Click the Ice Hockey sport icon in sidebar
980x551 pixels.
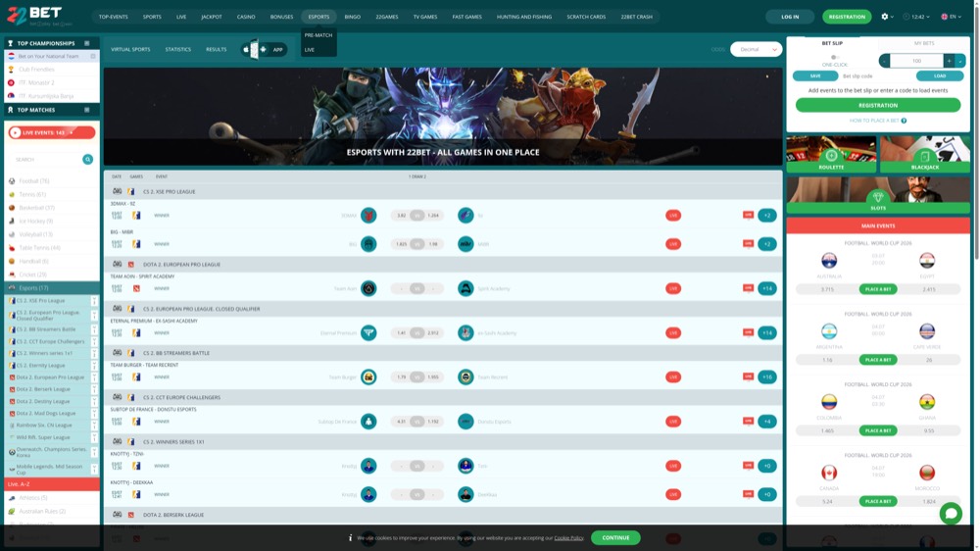click(x=12, y=221)
